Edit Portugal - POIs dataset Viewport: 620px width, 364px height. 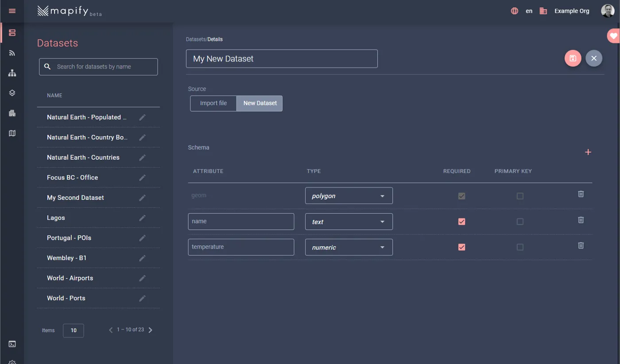(x=142, y=238)
